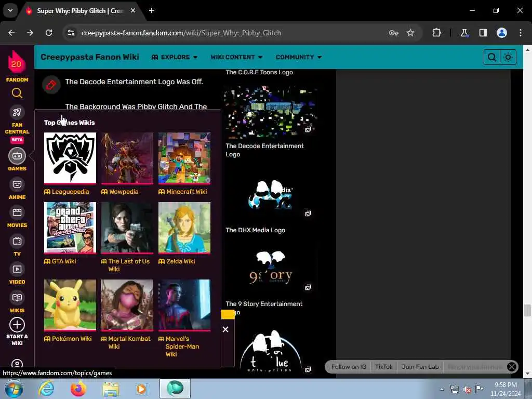Select the Super Why: Pibby Glitch tab
Image resolution: width=532 pixels, height=399 pixels.
click(x=79, y=11)
